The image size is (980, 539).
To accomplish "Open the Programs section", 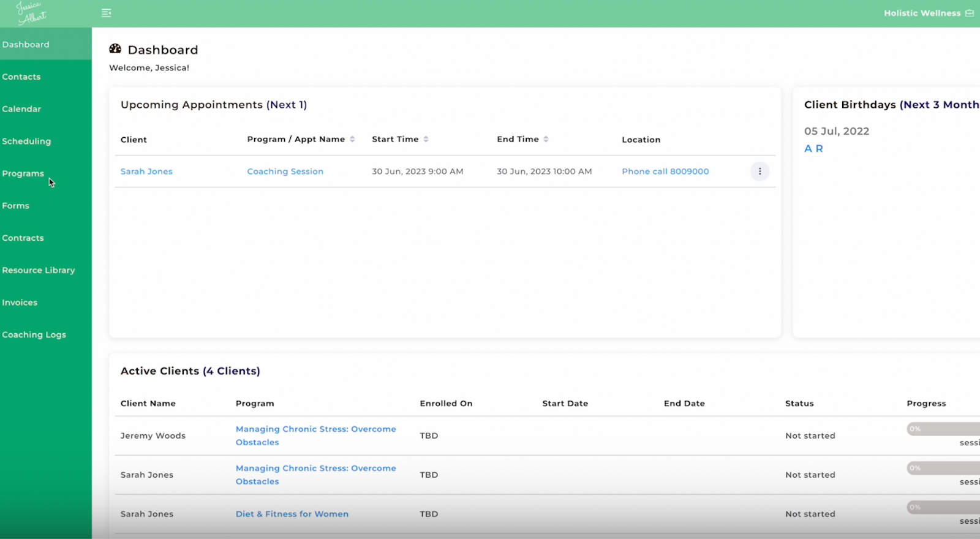I will 23,174.
